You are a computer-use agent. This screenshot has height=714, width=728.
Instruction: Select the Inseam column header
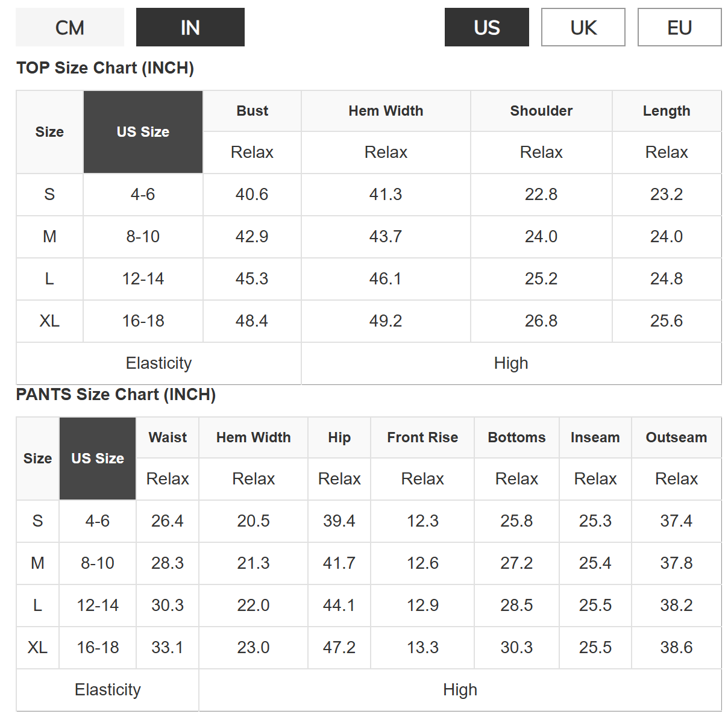[595, 437]
